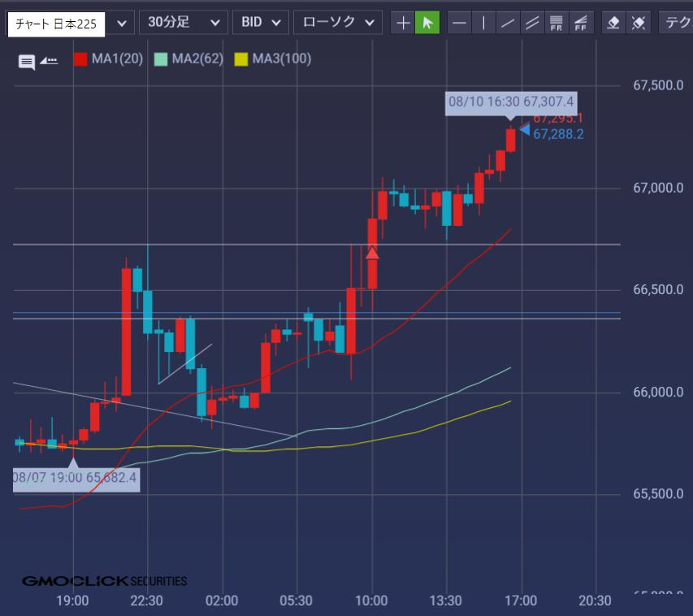Click the MA3(100) legend label
693x616 pixels.
click(282, 59)
